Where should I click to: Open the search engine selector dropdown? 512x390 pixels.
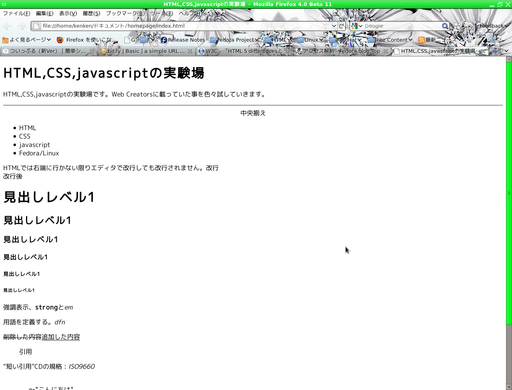[x=361, y=26]
